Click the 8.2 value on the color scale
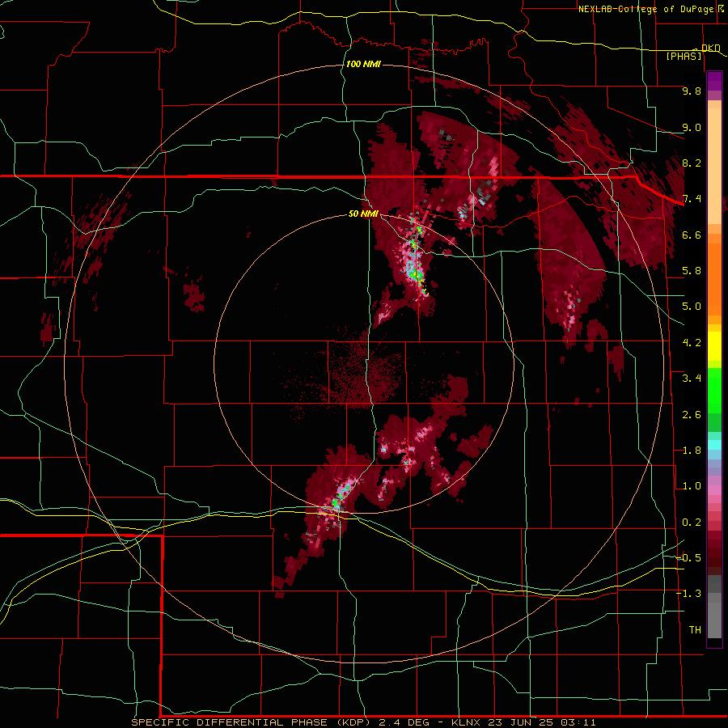This screenshot has height=728, width=728. [692, 163]
